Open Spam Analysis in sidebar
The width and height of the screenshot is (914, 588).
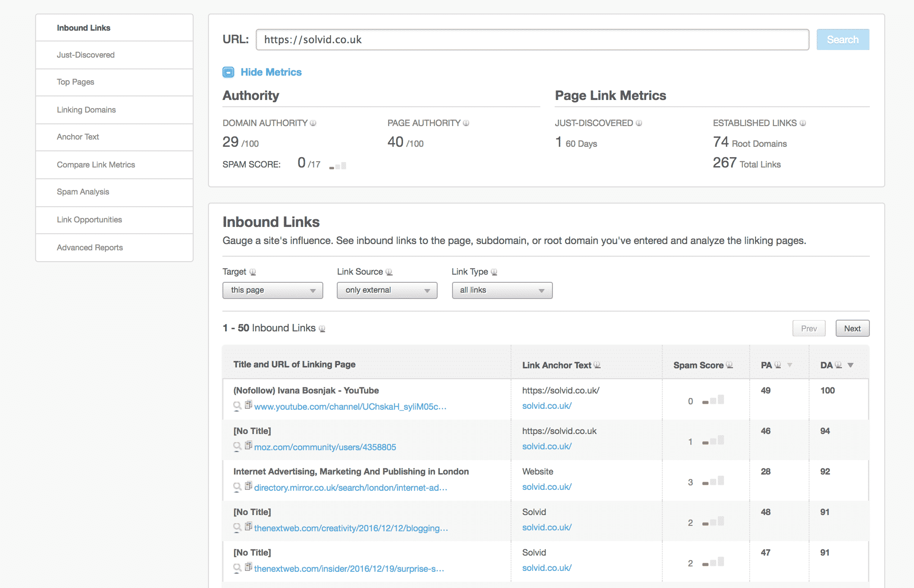(114, 192)
